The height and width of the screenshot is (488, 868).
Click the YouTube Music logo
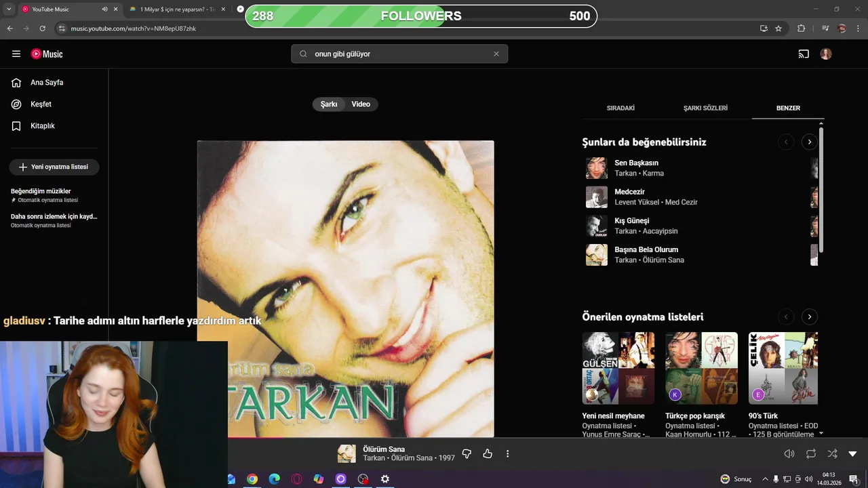coord(47,54)
